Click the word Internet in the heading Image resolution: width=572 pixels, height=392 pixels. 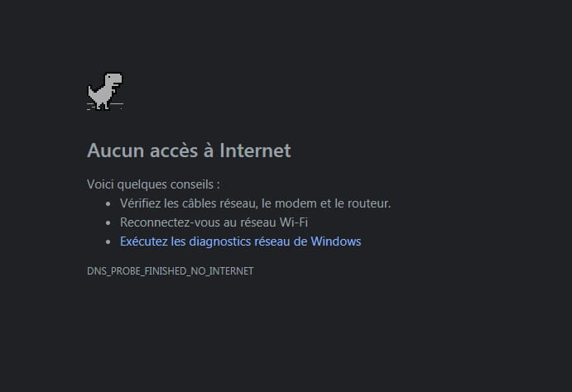[255, 150]
